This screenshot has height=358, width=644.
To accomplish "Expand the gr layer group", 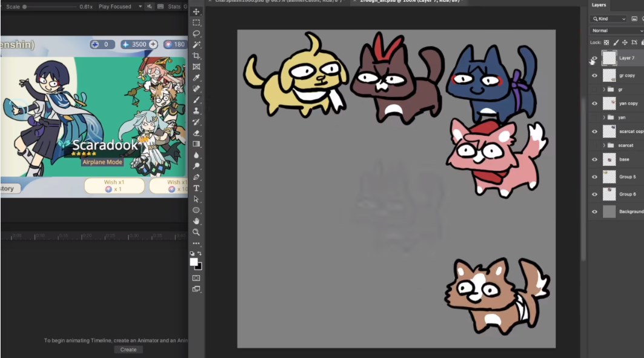I will point(604,90).
